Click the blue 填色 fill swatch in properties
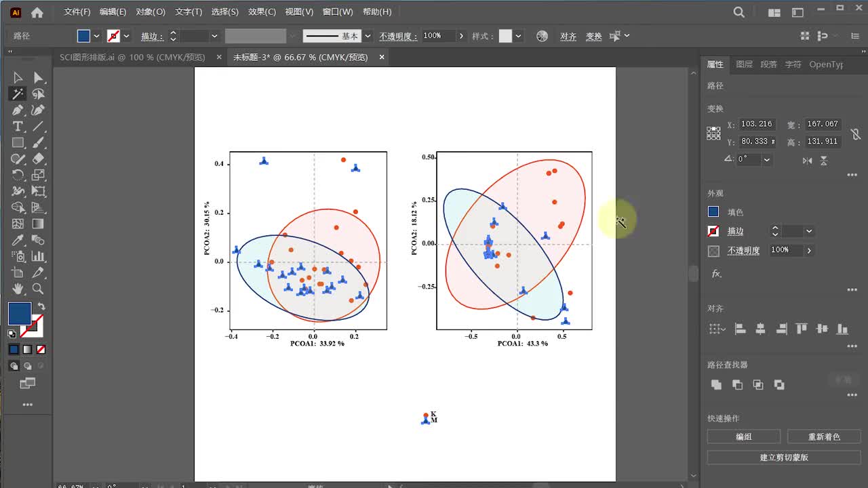The width and height of the screenshot is (868, 488). coord(713,212)
